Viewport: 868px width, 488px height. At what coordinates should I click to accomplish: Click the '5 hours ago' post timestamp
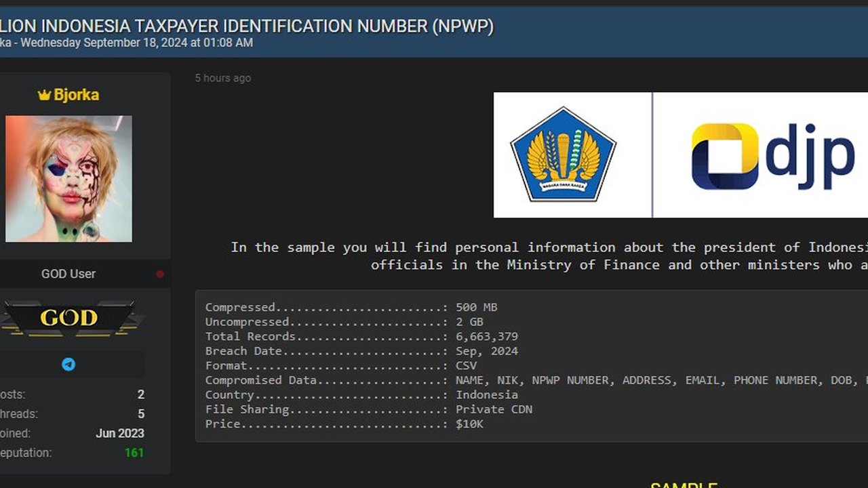pyautogui.click(x=223, y=78)
